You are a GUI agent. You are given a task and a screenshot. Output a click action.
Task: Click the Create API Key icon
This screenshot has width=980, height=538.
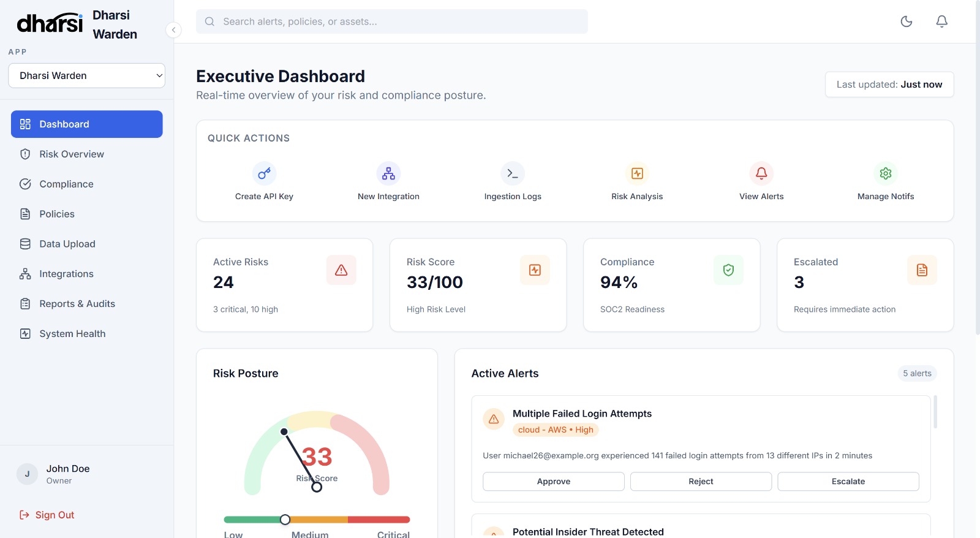264,174
